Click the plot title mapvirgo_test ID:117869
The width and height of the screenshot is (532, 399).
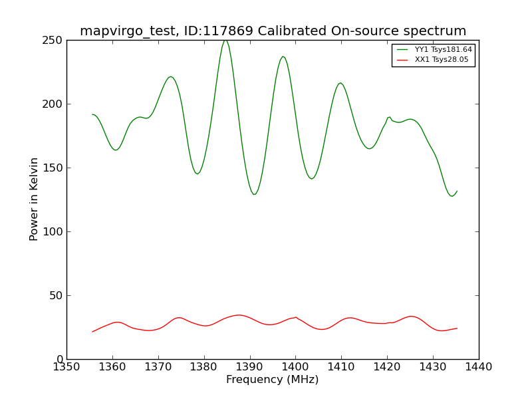pyautogui.click(x=273, y=31)
